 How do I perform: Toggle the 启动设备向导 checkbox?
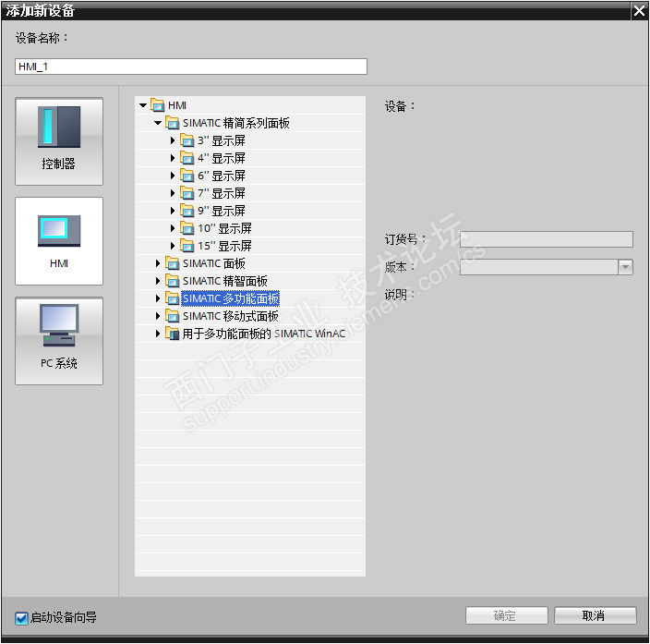click(21, 618)
